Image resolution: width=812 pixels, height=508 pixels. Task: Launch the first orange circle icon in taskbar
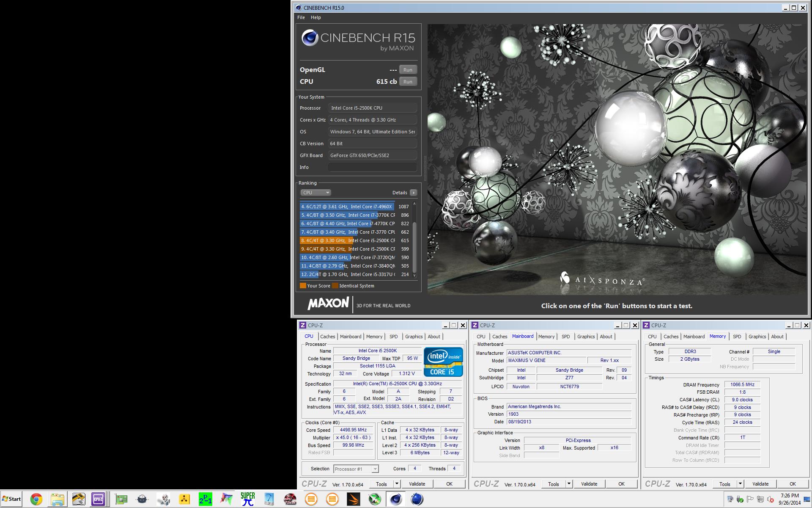311,500
